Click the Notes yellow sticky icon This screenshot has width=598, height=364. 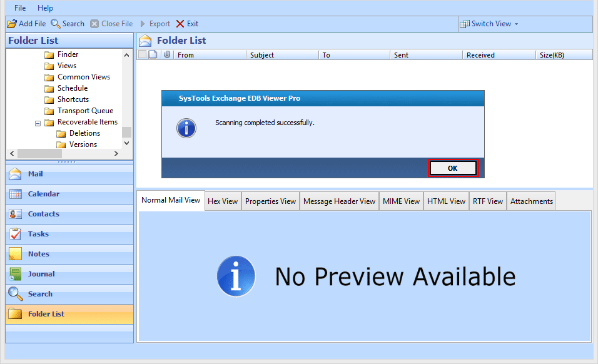point(15,254)
